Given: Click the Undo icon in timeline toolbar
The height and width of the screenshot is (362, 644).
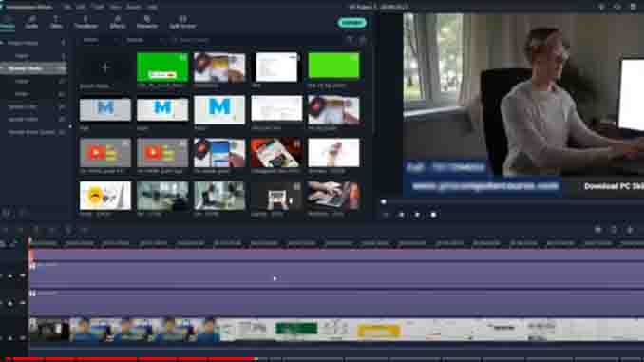Looking at the screenshot, I should [5, 230].
